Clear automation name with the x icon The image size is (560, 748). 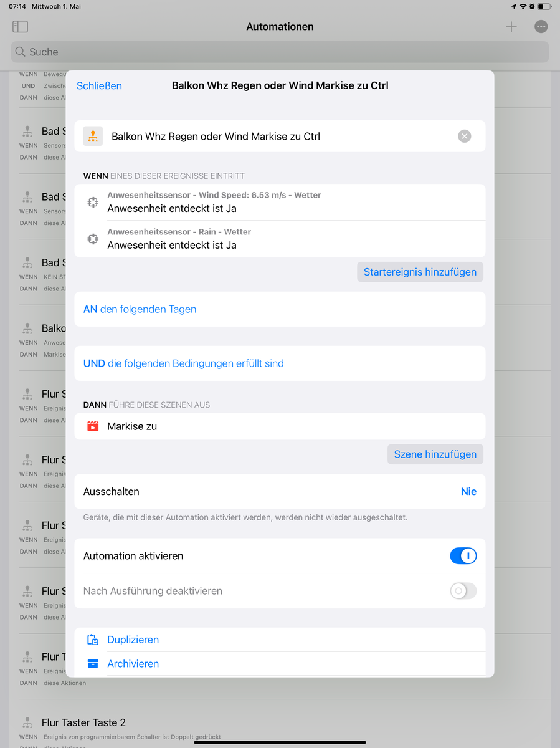tap(464, 137)
